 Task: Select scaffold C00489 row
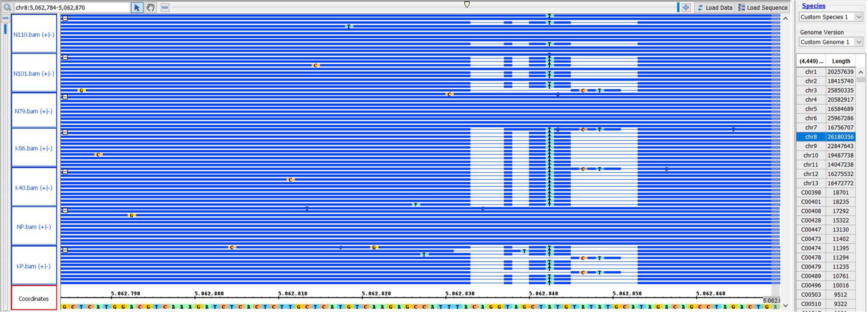pyautogui.click(x=826, y=276)
